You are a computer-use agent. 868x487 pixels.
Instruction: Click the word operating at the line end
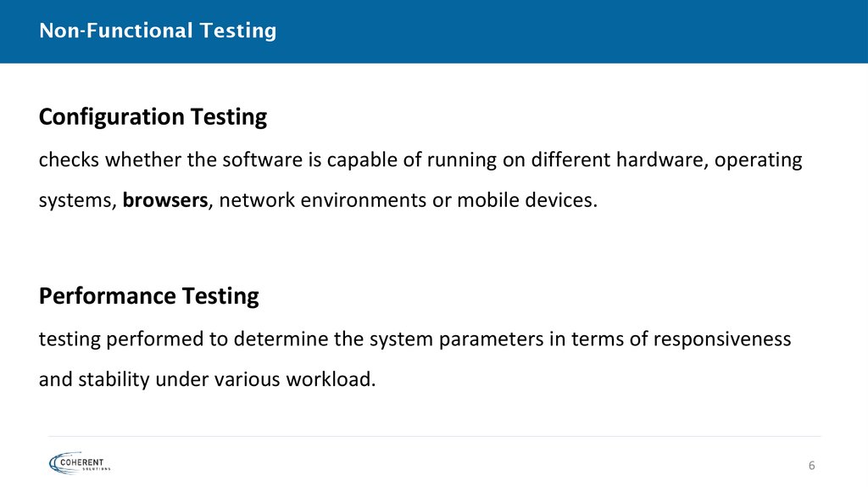coord(759,160)
